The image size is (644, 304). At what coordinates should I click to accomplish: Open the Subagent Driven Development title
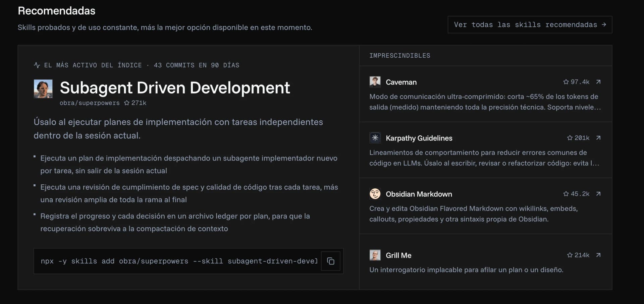coord(175,88)
